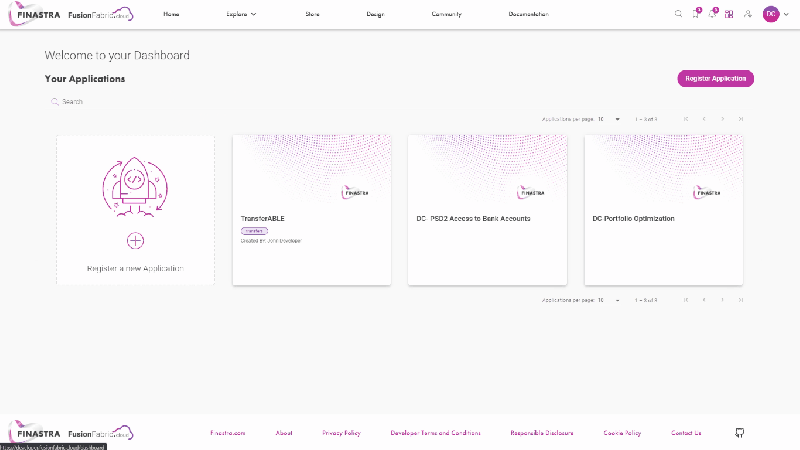Click the search magnifier icon in header
This screenshot has height=450, width=800.
pyautogui.click(x=678, y=14)
